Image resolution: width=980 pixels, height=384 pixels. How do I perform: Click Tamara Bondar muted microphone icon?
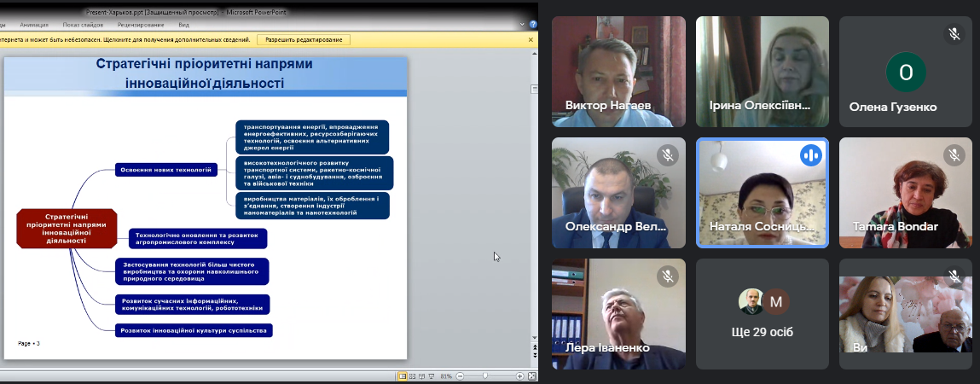[954, 155]
